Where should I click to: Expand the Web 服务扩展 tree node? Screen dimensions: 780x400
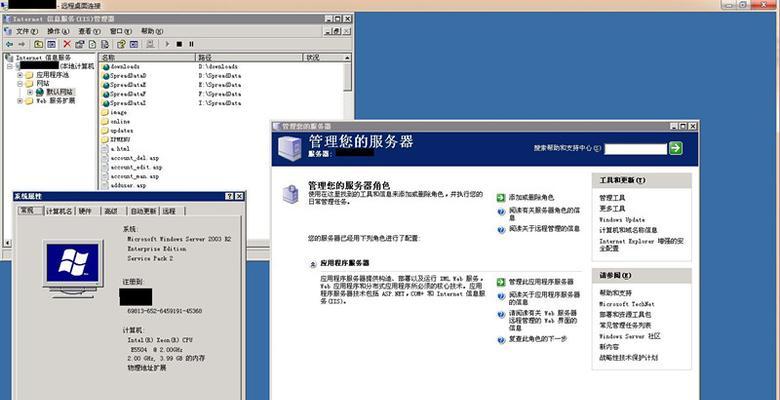pos(20,101)
